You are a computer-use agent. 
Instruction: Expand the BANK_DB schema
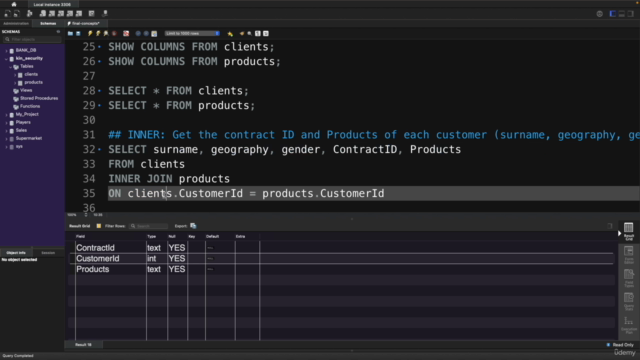tap(6, 51)
